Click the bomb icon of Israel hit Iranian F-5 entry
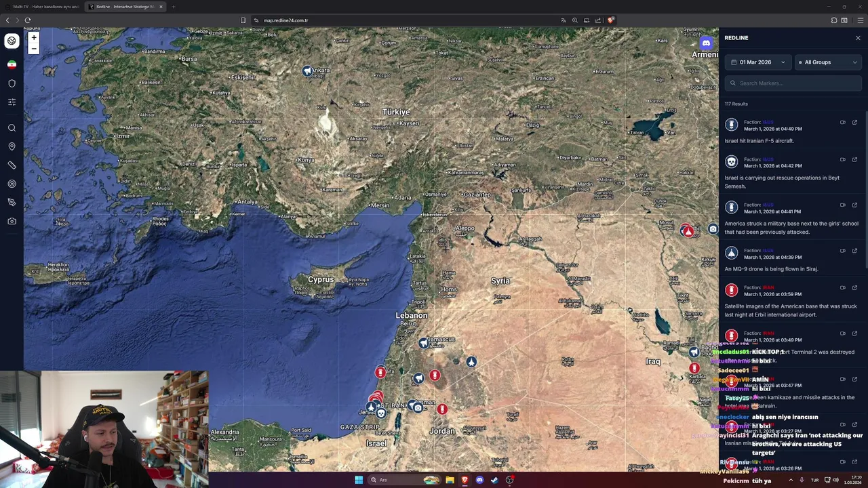 pyautogui.click(x=731, y=125)
